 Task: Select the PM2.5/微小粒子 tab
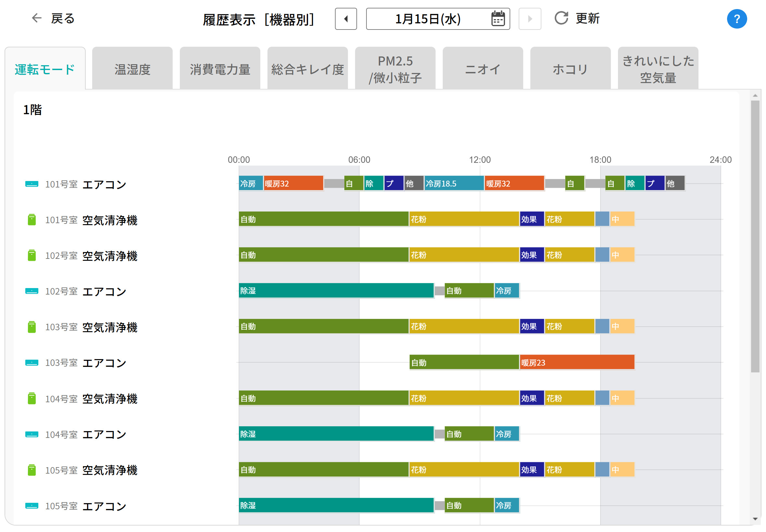[x=395, y=69]
